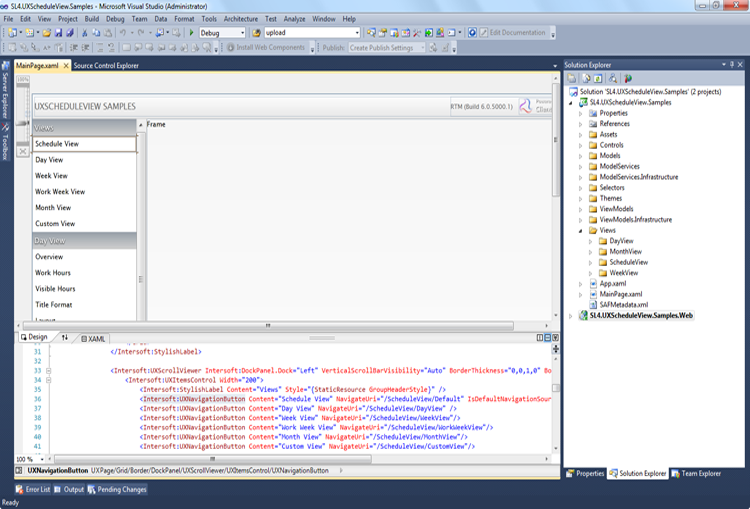Click the Add New Item toolbar icon
The image size is (750, 509).
30,33
